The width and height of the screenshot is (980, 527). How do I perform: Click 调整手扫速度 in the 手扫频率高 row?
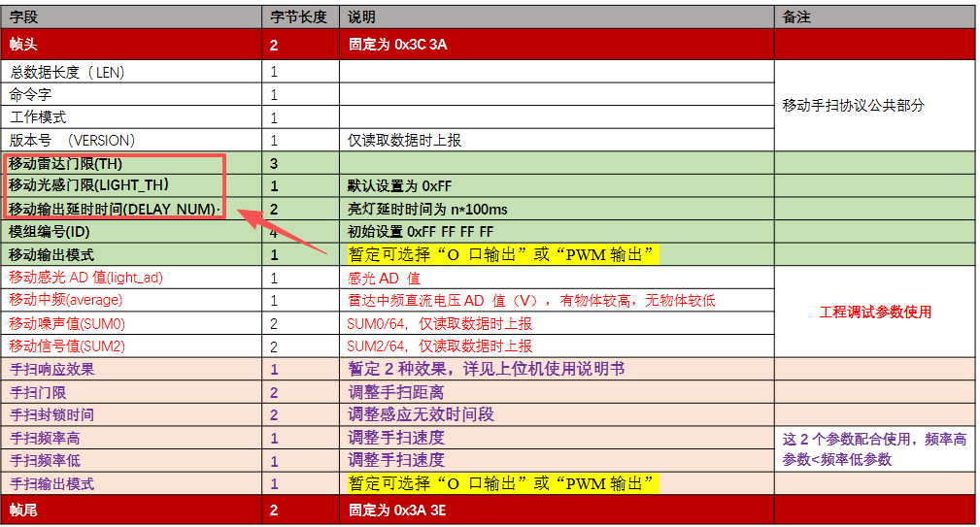(395, 438)
